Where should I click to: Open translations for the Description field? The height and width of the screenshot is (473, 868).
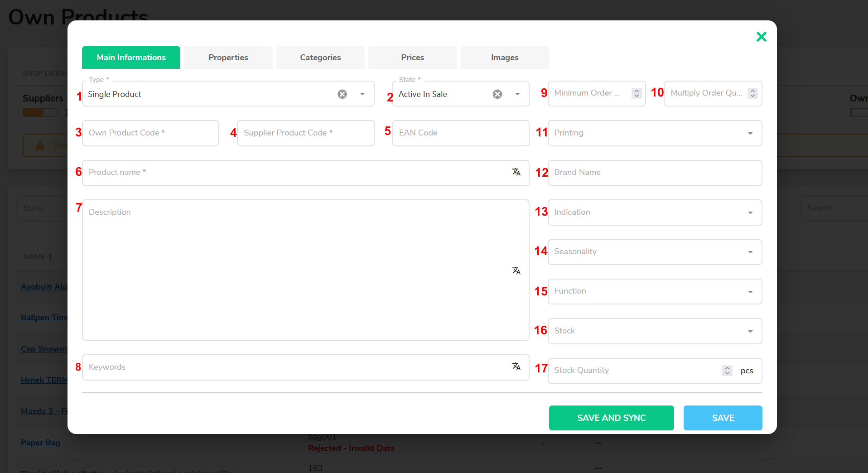[516, 270]
